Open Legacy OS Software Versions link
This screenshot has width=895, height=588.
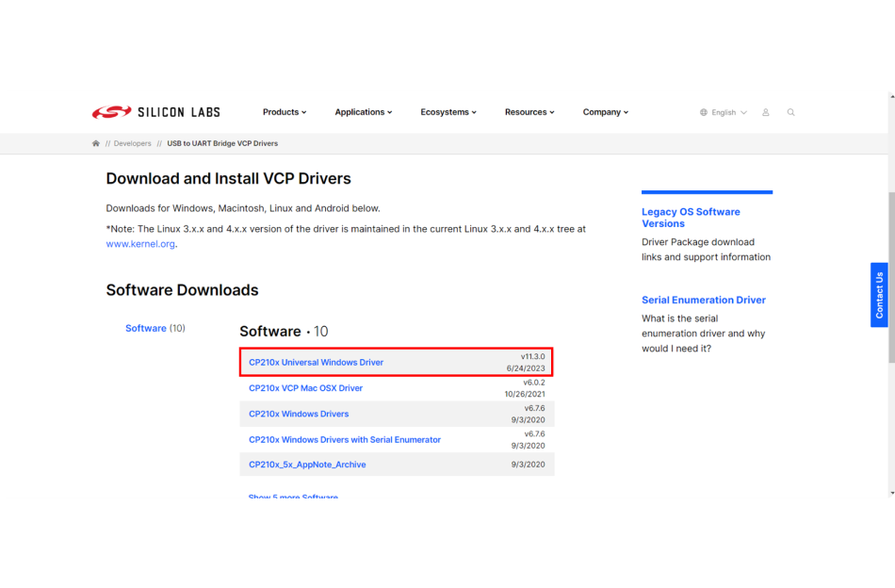(691, 218)
